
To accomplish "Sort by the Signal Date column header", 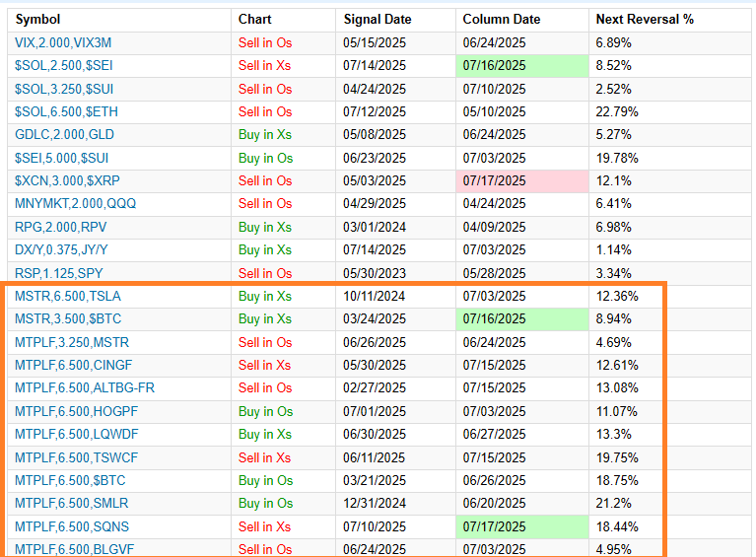I will coord(378,20).
